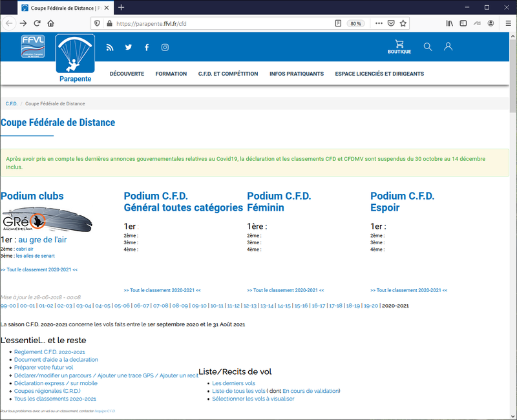Open the Reglement C.F.D. 2020-2021 link
The width and height of the screenshot is (517, 420).
[x=50, y=352]
